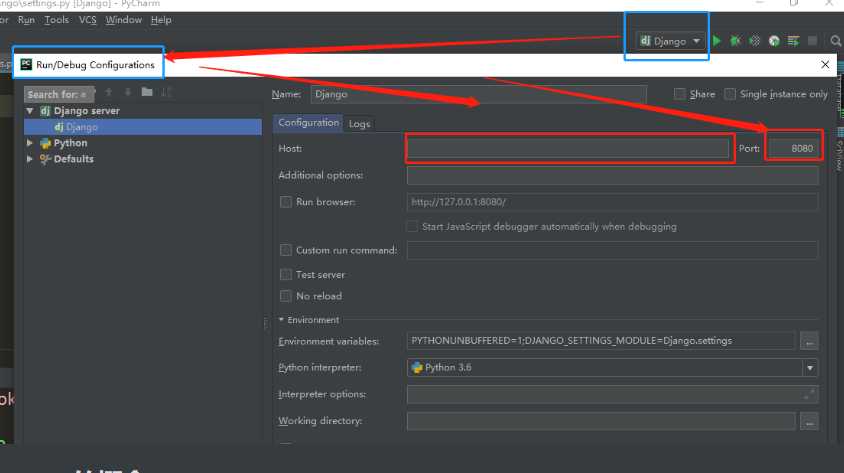The height and width of the screenshot is (473, 844).
Task: Click the Name input field
Action: point(479,94)
